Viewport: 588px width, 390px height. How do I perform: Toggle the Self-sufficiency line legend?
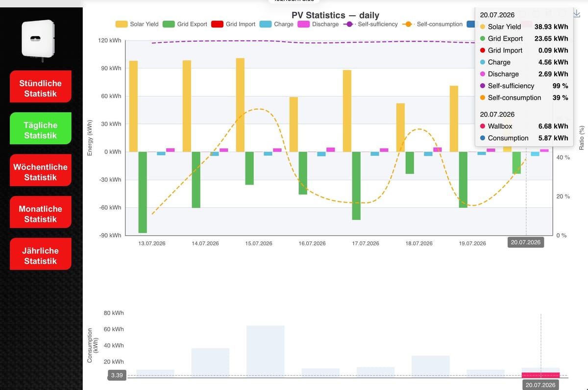pos(370,24)
